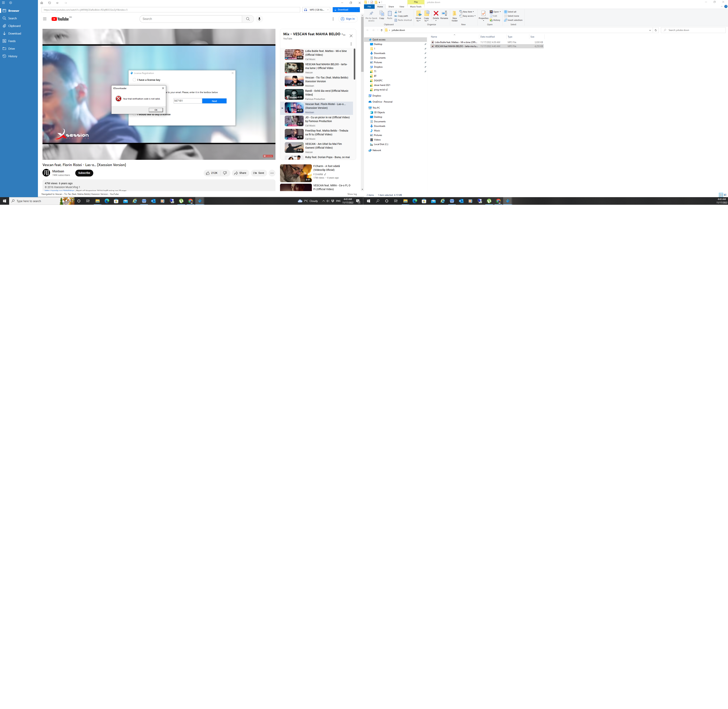Viewport: 728px width, 709px height.
Task: Open History in the downloader sidebar
Action: click(12, 56)
